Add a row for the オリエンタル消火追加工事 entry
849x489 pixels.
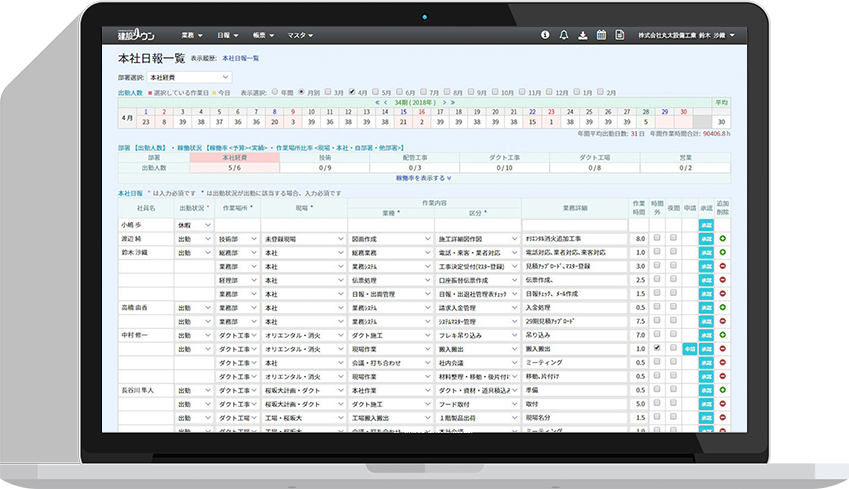(722, 238)
